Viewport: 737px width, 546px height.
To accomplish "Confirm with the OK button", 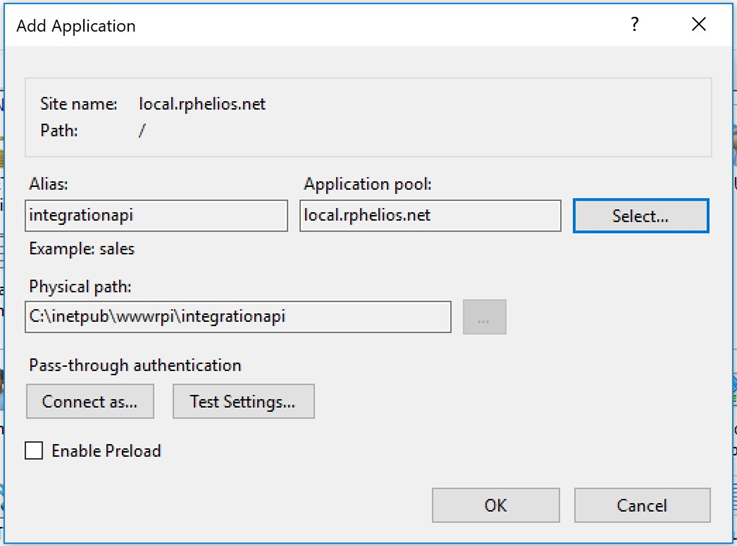I will (x=495, y=505).
